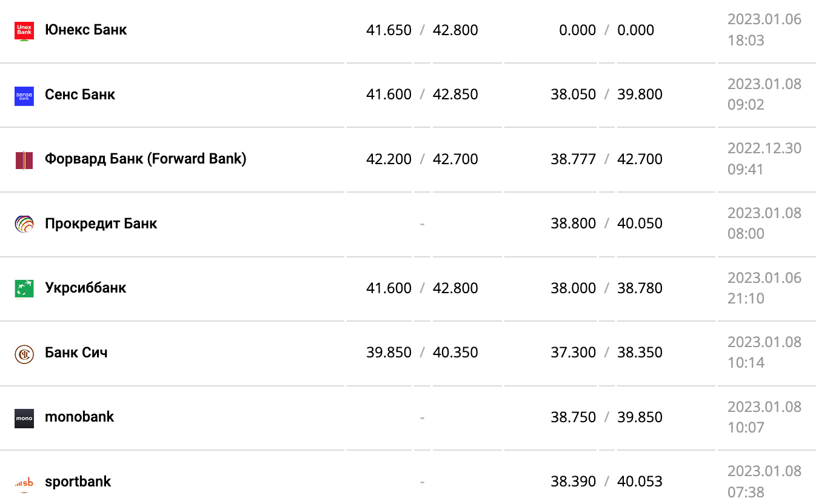This screenshot has width=816, height=504.
Task: Open Форвард Банк (Forward Bank) page
Action: tap(145, 159)
